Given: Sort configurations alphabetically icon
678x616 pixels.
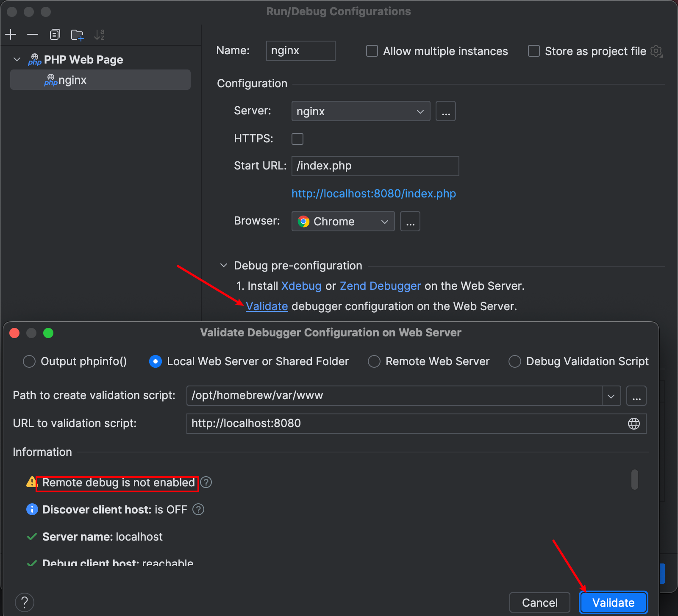Looking at the screenshot, I should 100,34.
